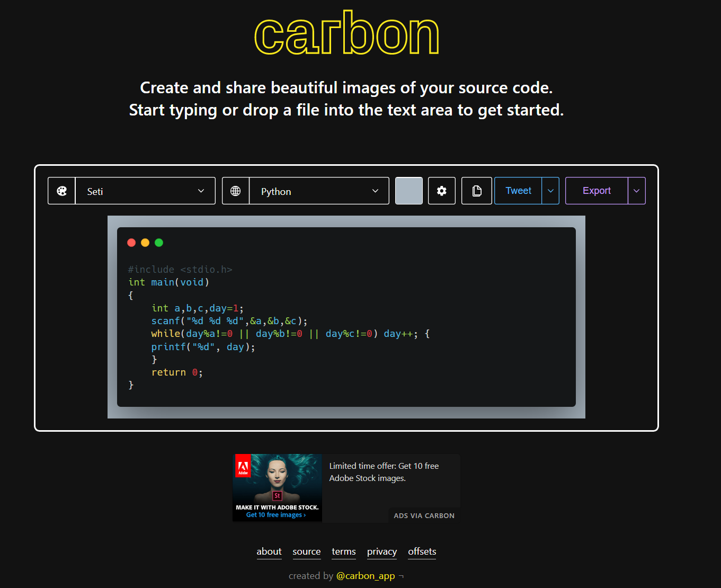Image resolution: width=721 pixels, height=588 pixels.
Task: Click the language globe icon
Action: click(236, 191)
